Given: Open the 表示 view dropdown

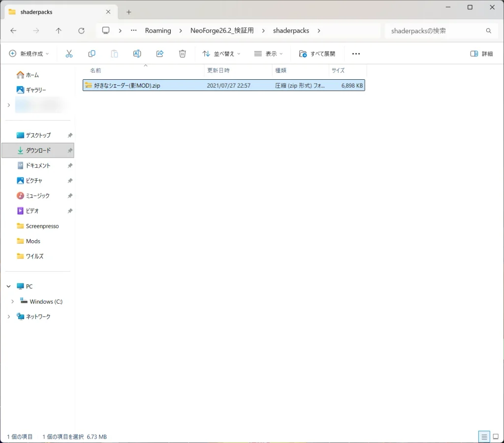Looking at the screenshot, I should [x=268, y=54].
